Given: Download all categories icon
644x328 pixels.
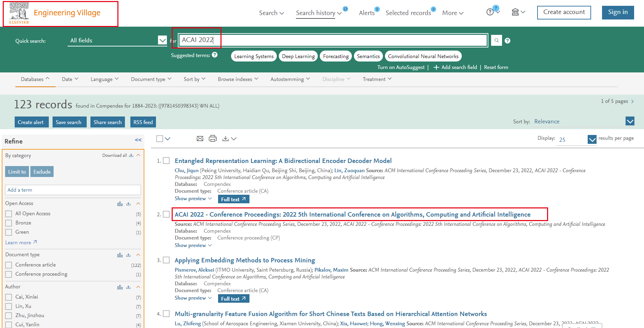Looking at the screenshot, I should (131, 155).
